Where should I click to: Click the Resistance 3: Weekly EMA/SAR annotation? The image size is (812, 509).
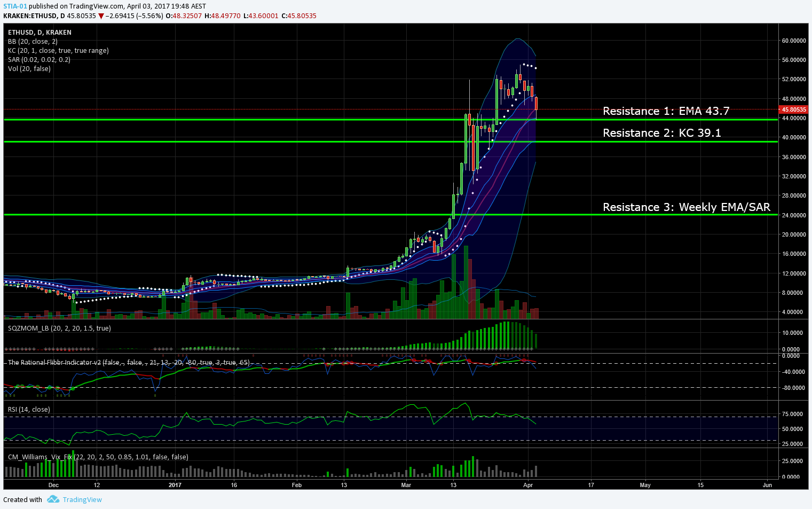(687, 207)
